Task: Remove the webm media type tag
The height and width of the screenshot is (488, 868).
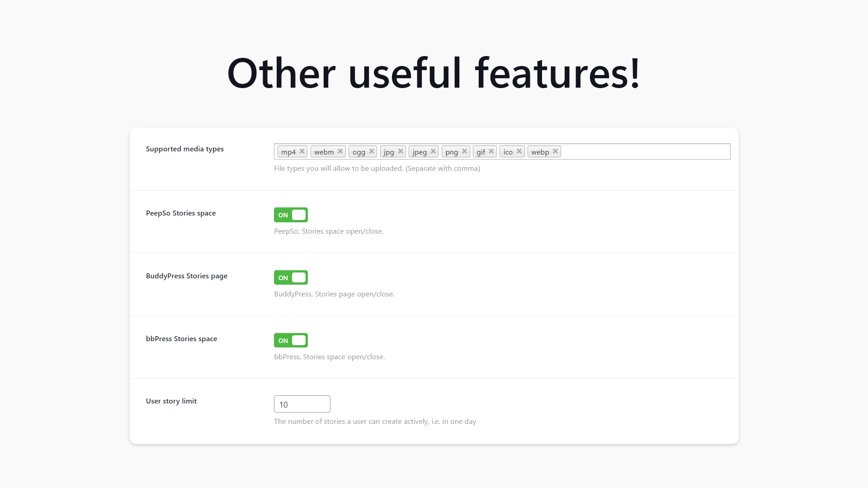Action: tap(340, 151)
